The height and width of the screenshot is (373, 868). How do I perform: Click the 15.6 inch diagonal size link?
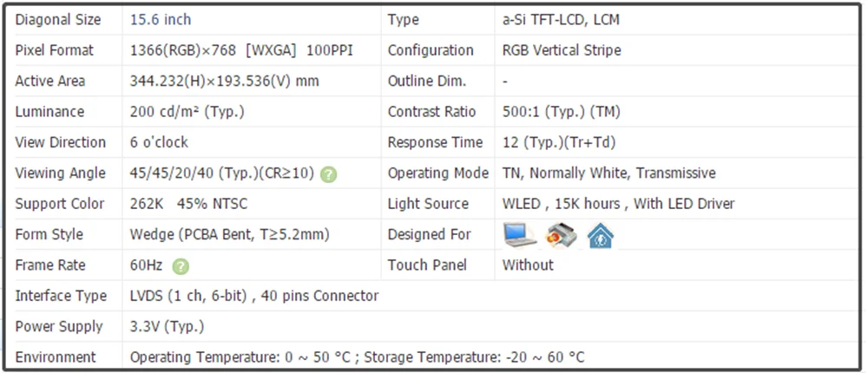pyautogui.click(x=161, y=20)
